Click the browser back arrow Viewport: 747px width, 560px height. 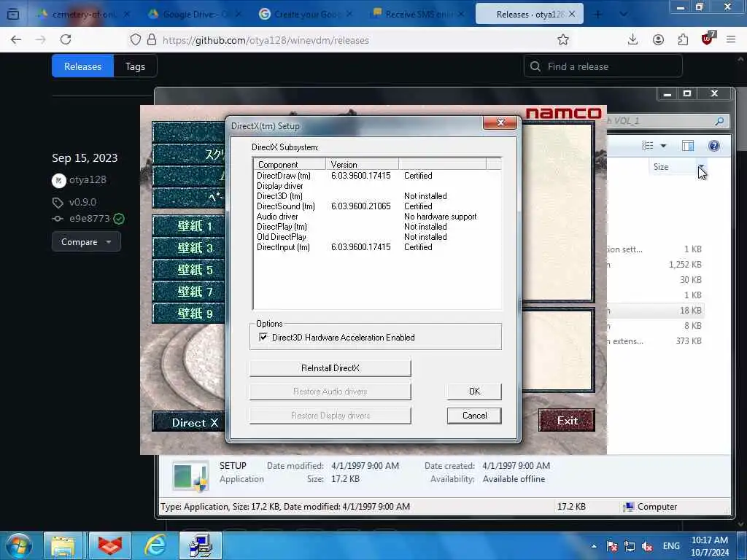pos(16,39)
